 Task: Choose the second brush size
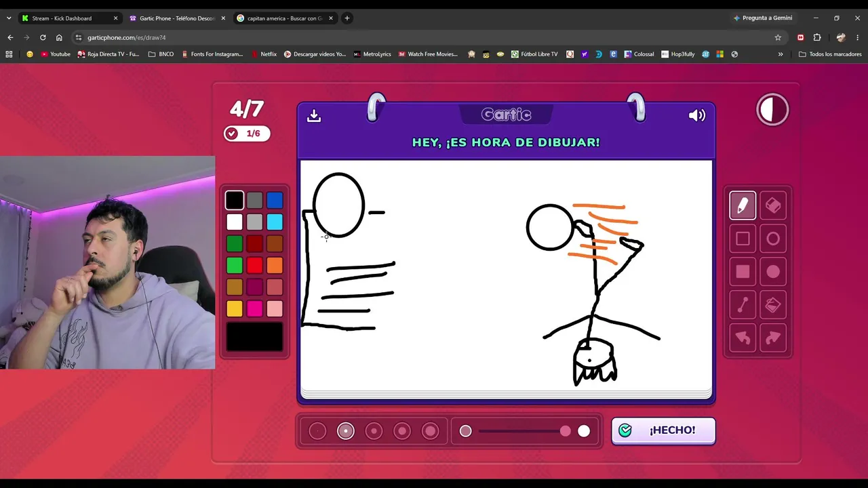point(346,431)
